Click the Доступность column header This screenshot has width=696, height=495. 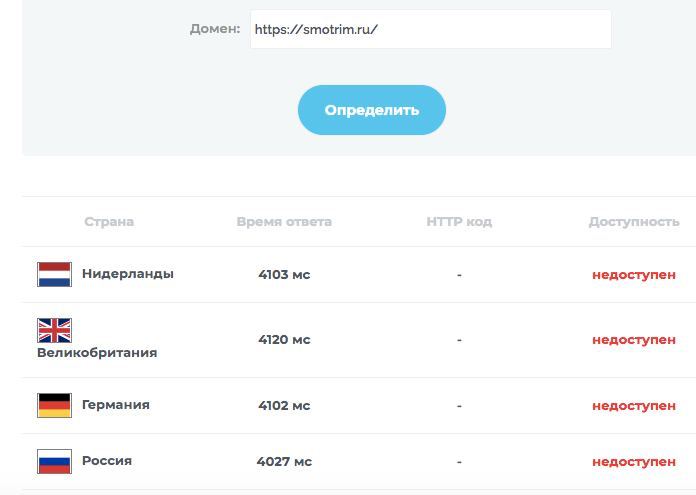coord(634,222)
